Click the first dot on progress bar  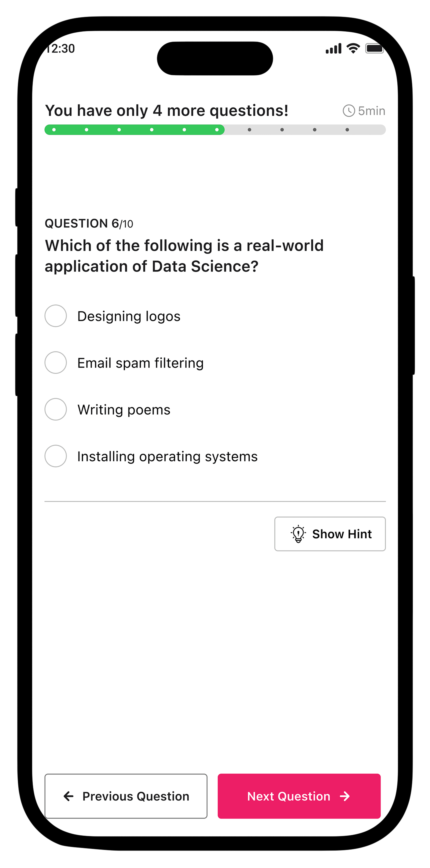pyautogui.click(x=54, y=130)
